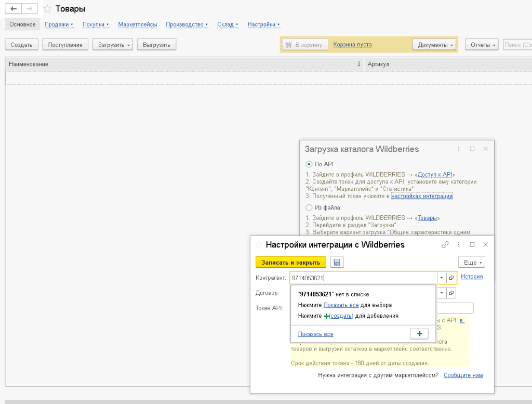
Task: Open the Еще dropdown menu
Action: pyautogui.click(x=472, y=262)
